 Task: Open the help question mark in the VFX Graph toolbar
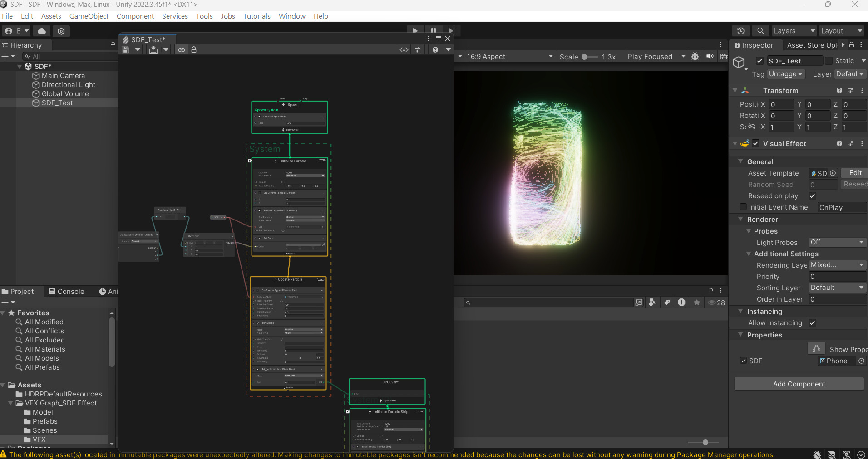click(x=435, y=50)
